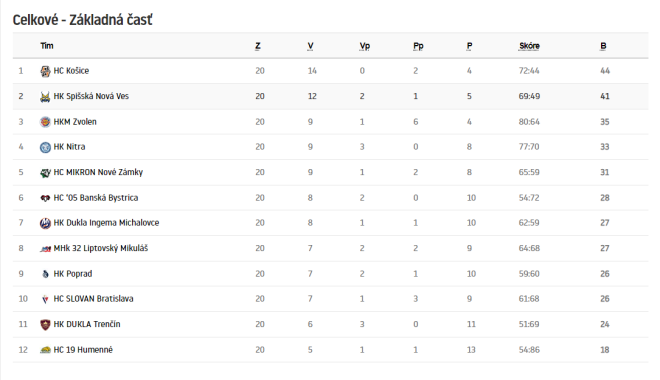Viewport: 660px width, 380px height.
Task: Click the HC '05 Banská Bystrica logo
Action: 45,198
